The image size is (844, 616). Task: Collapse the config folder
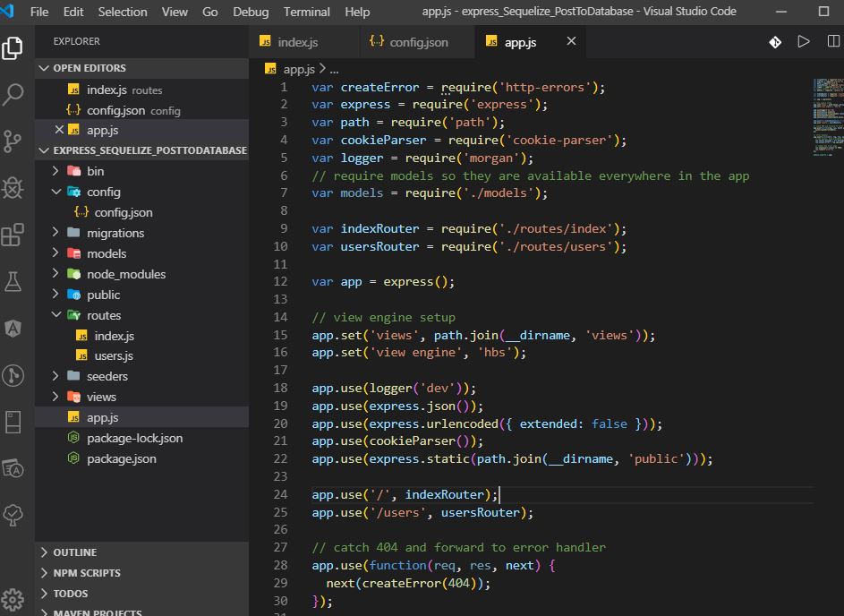click(x=141, y=192)
